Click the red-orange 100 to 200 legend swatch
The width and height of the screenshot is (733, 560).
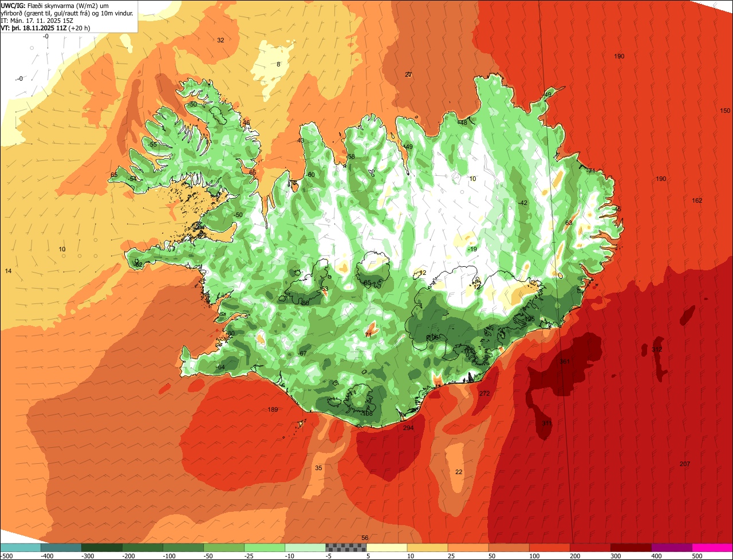(549, 547)
